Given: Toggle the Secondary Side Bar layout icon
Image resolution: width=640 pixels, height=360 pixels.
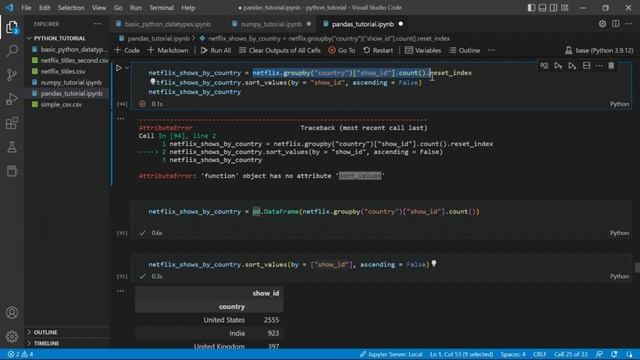Looking at the screenshot, I should pyautogui.click(x=553, y=8).
